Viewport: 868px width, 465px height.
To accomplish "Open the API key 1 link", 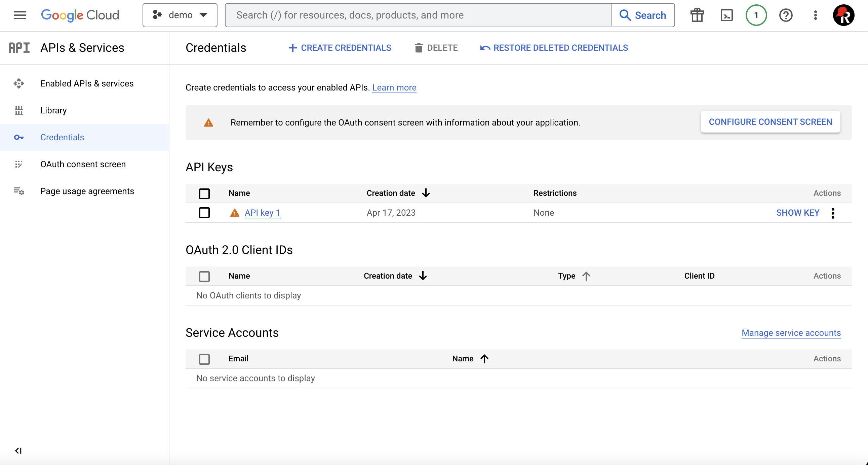I will click(262, 213).
